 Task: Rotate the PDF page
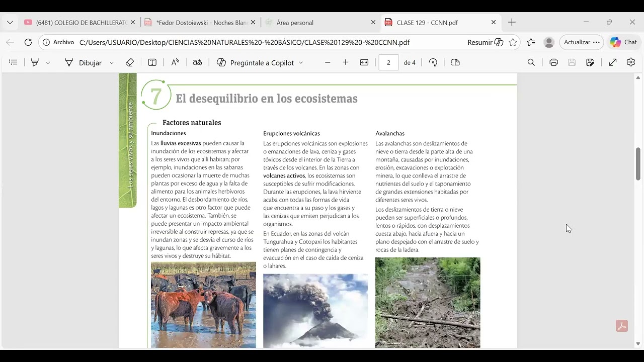click(x=433, y=62)
